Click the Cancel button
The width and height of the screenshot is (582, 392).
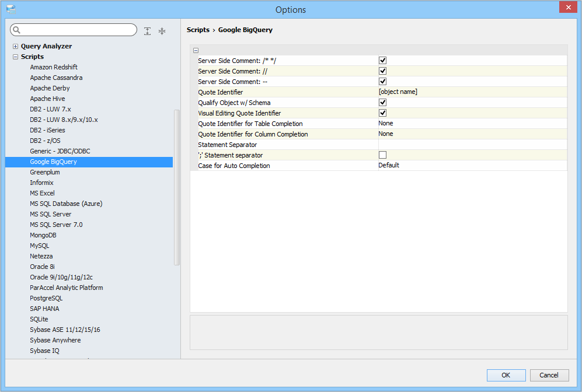point(549,375)
